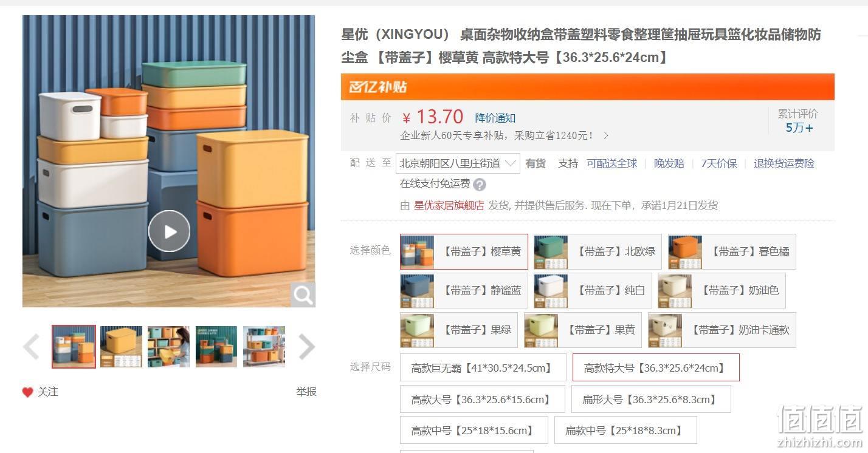Click the 降价通知 link
Screen dimensions: 868x453
tap(495, 118)
